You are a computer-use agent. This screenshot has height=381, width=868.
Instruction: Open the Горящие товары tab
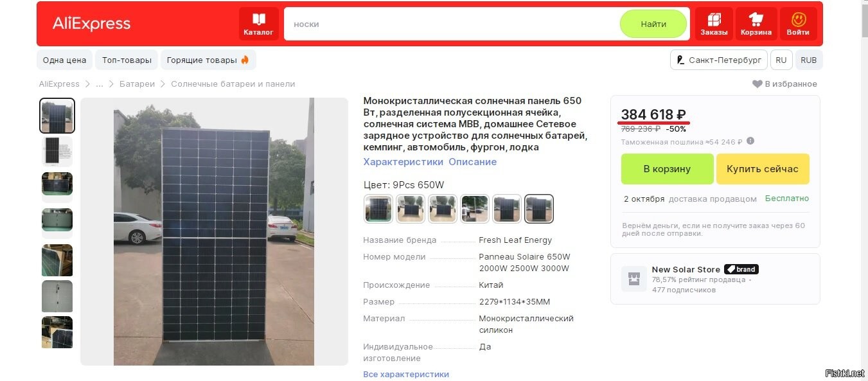pos(208,60)
